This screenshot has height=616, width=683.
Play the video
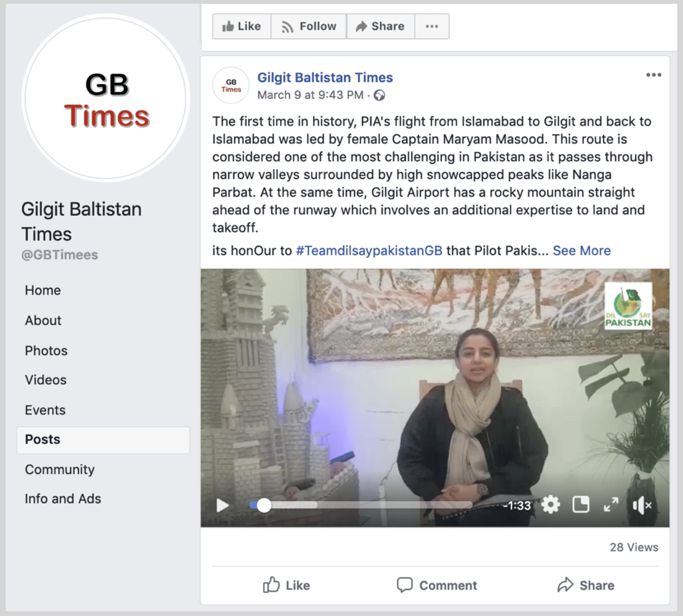(x=223, y=505)
